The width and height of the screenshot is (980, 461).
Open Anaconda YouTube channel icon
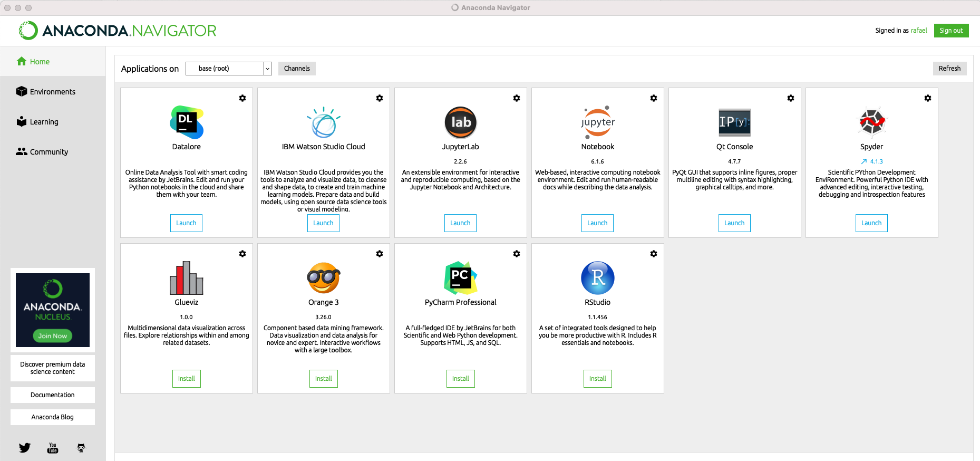(53, 448)
